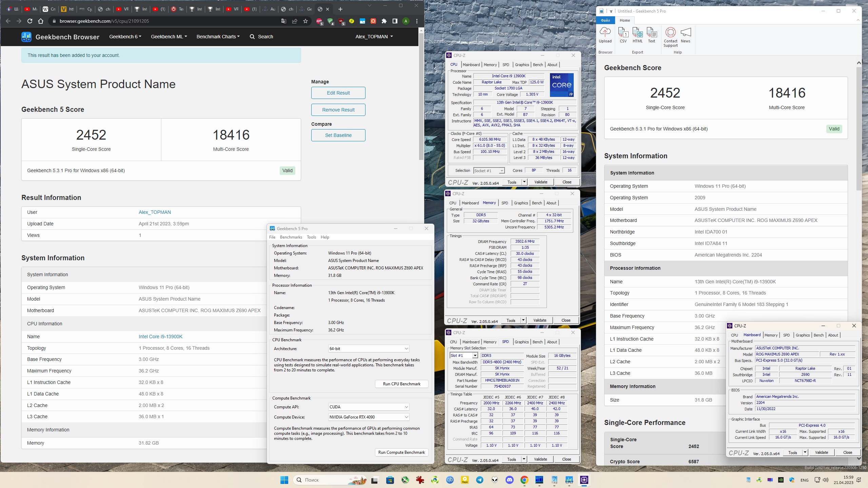Click the translate page icon
This screenshot has width=868, height=488.
tap(284, 21)
